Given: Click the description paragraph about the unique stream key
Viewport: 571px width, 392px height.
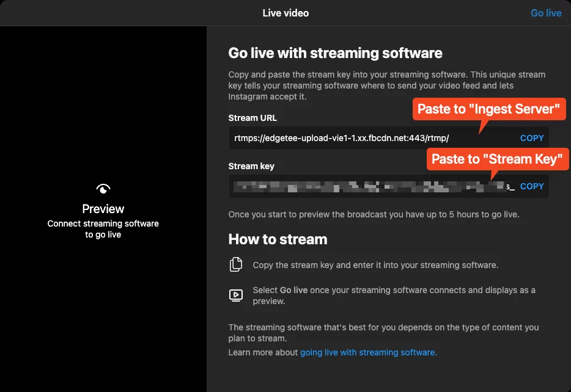Looking at the screenshot, I should 387,85.
